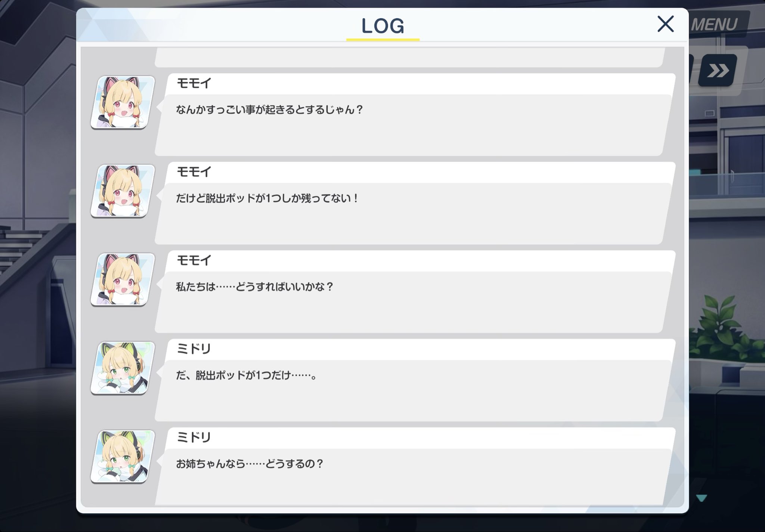Click Midori's avatar beside last message

pyautogui.click(x=123, y=457)
